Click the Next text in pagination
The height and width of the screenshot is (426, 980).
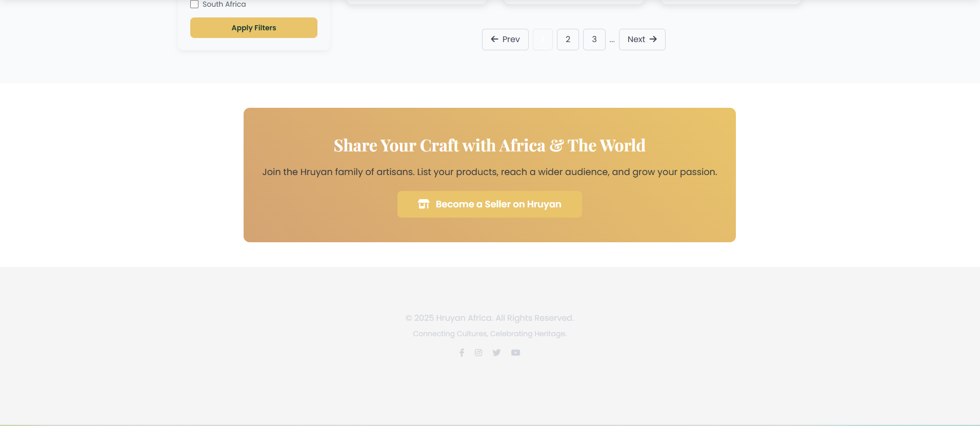(x=636, y=40)
